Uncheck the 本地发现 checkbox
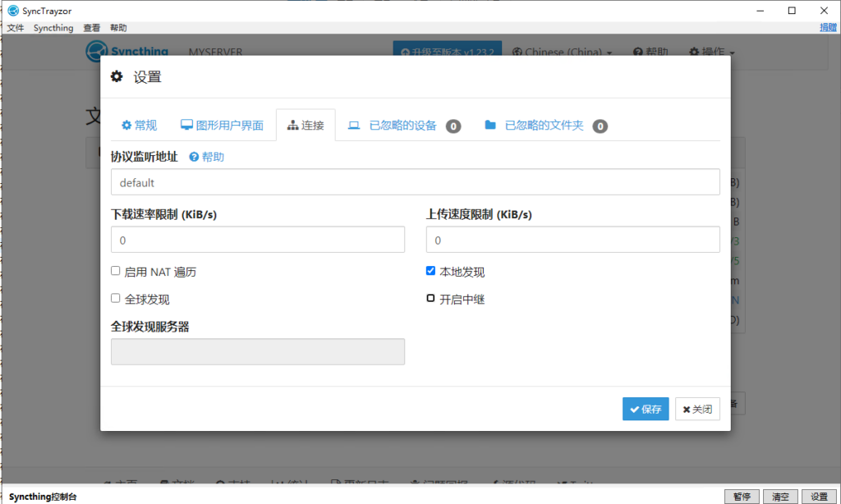Viewport: 841px width, 504px height. click(x=430, y=271)
